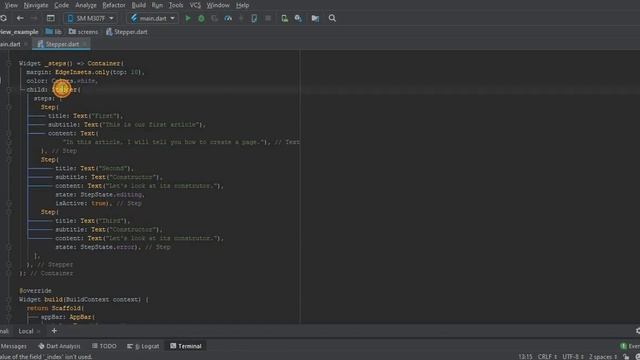Click the Scaffold( keyword in code
This screenshot has height=360, width=640.
tap(68, 308)
